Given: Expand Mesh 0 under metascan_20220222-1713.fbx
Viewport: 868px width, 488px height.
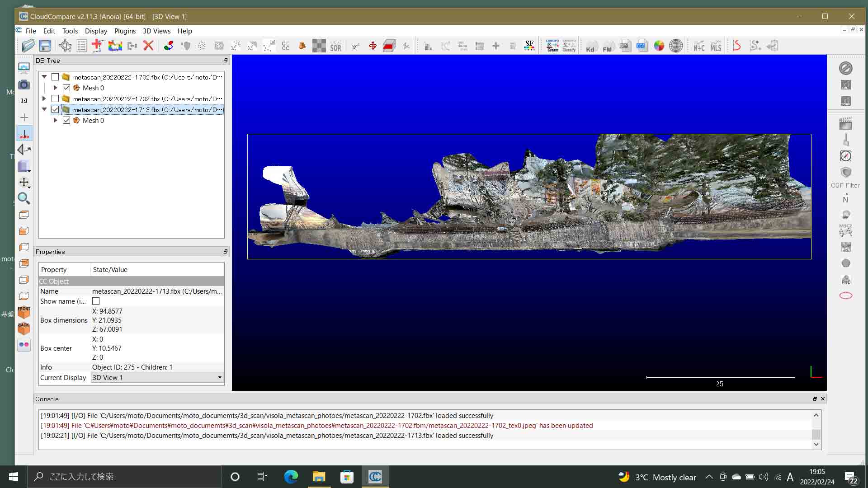Looking at the screenshot, I should coord(55,120).
